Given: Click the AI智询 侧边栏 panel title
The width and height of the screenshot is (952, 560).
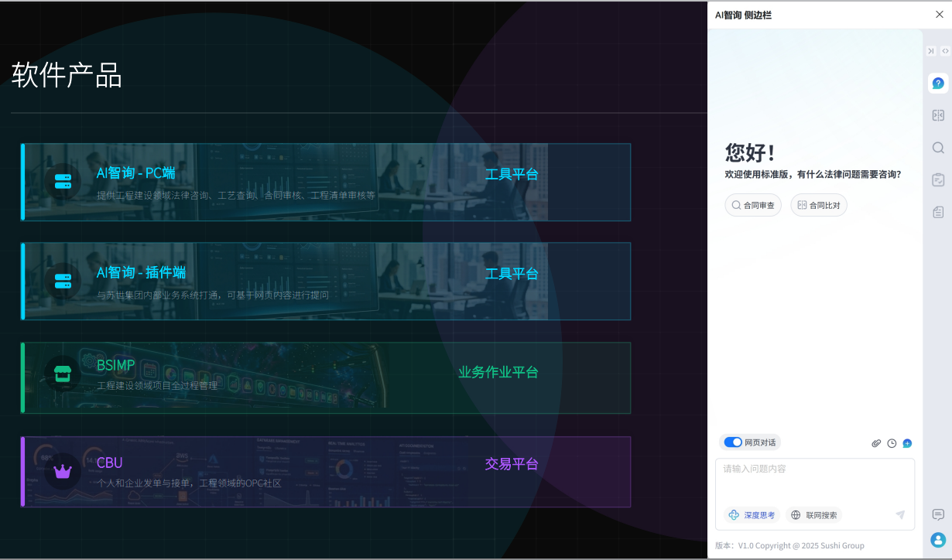Looking at the screenshot, I should [x=743, y=15].
